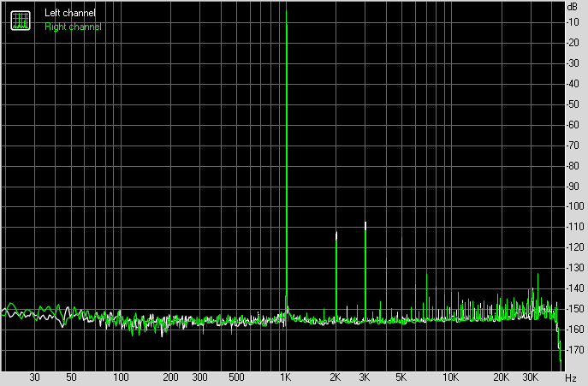588x386 pixels.
Task: Click the 200 frequency axis label
Action: [x=170, y=377]
